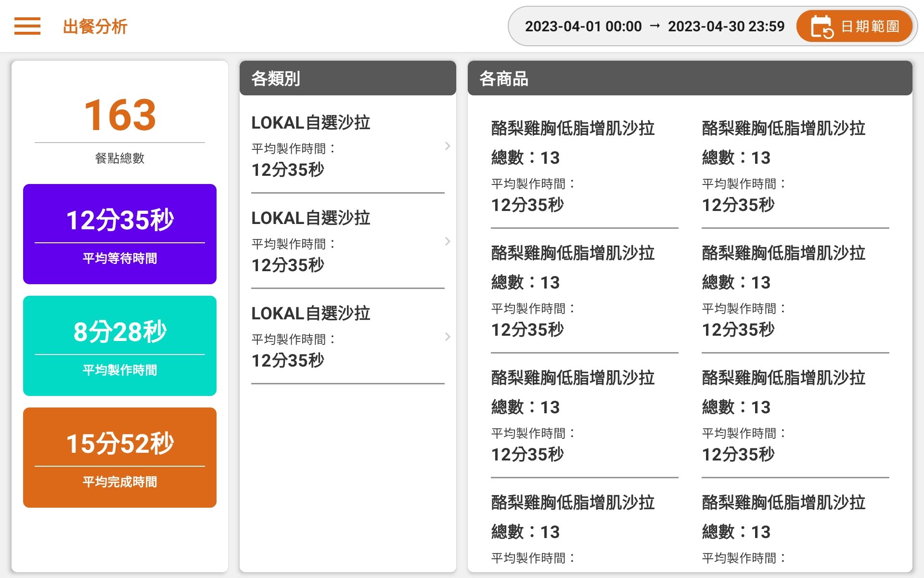The height and width of the screenshot is (578, 924).
Task: Open second-row left 酪梨雞胸低脂增肌沙拉 item
Action: click(585, 291)
